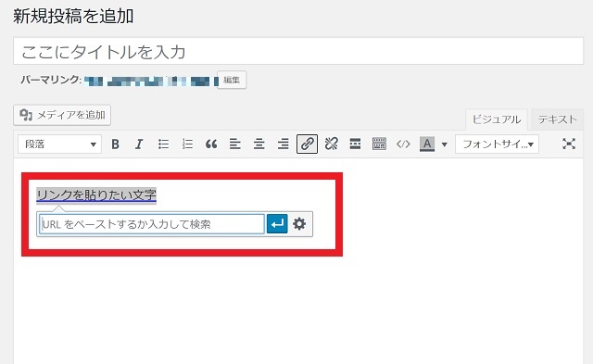Click the blurred permalink URL
Viewport: 593px width, 364px height.
coord(151,81)
